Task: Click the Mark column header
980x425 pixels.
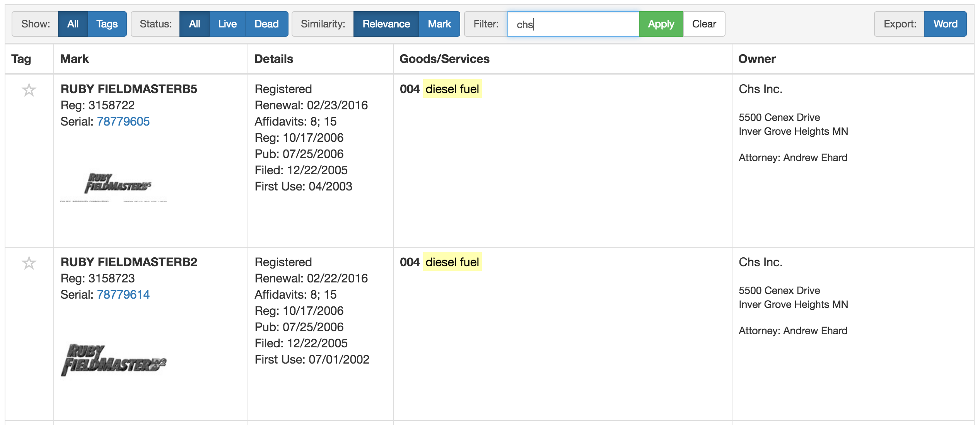Action: pos(75,59)
